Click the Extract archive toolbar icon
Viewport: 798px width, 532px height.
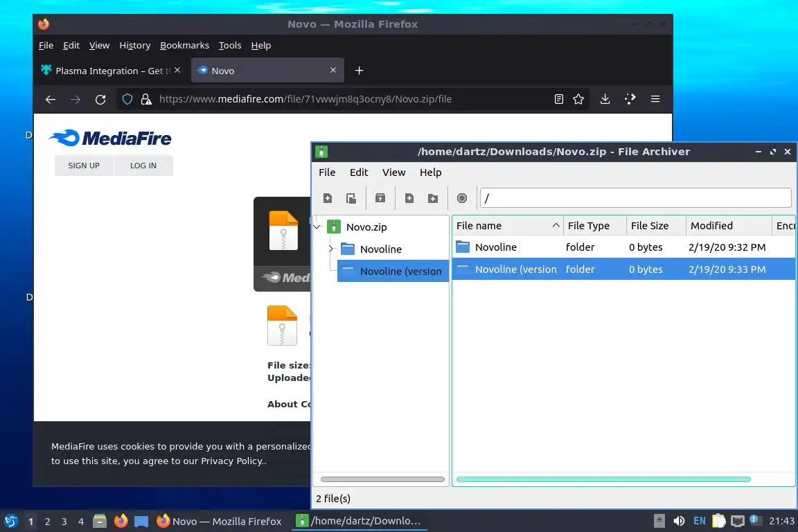380,198
